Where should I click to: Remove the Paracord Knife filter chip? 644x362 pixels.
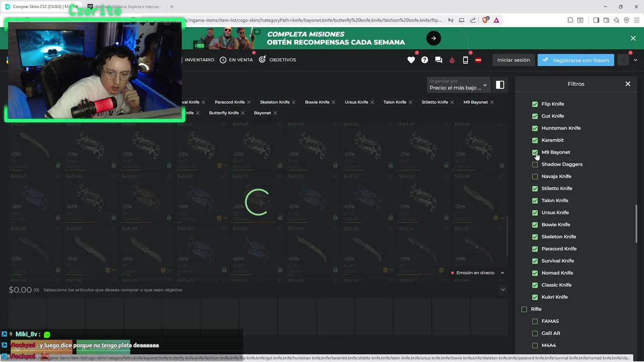tap(249, 102)
